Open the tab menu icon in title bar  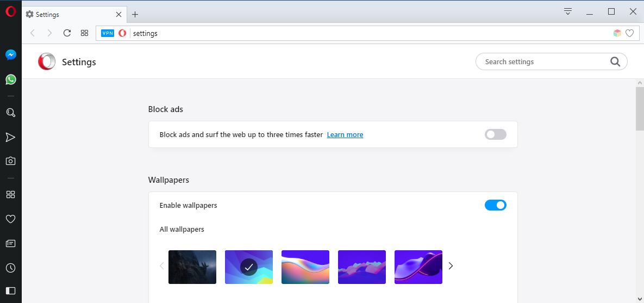pyautogui.click(x=568, y=11)
